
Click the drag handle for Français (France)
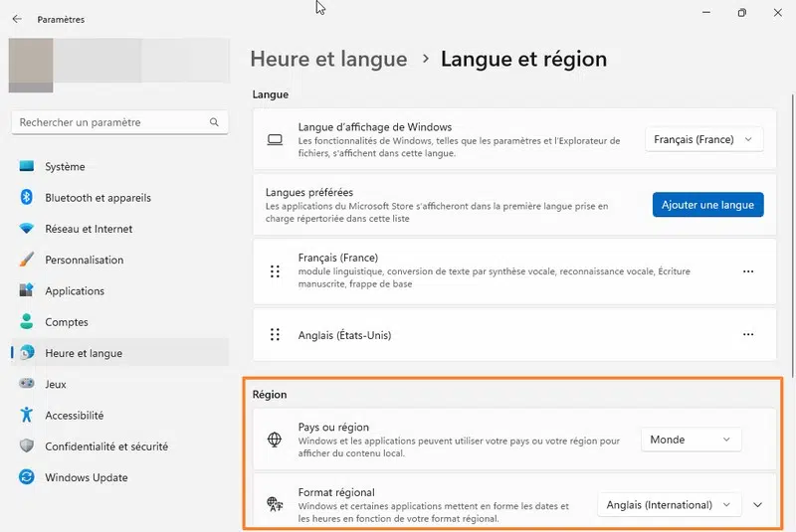click(275, 271)
